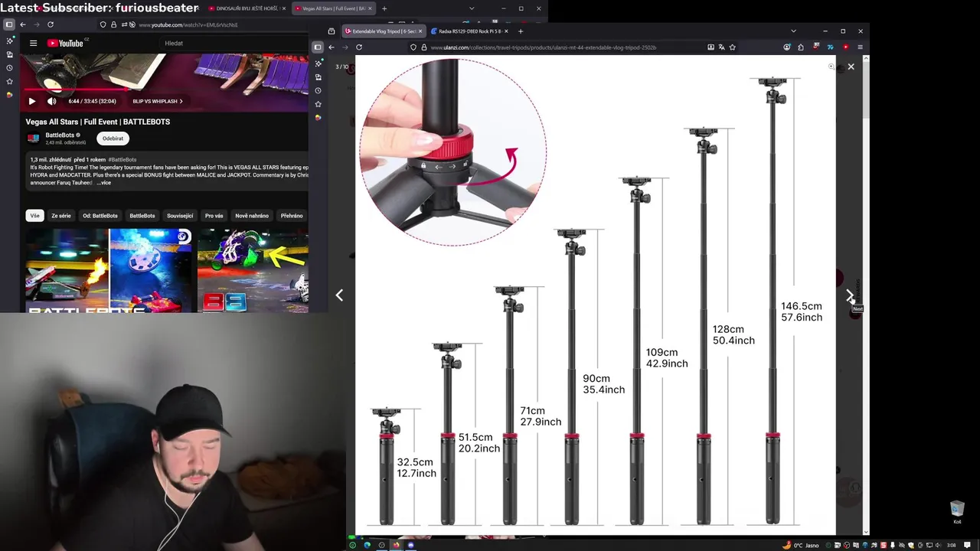The width and height of the screenshot is (980, 551).
Task: Play the BattleBots video in YouTube
Action: tap(32, 101)
